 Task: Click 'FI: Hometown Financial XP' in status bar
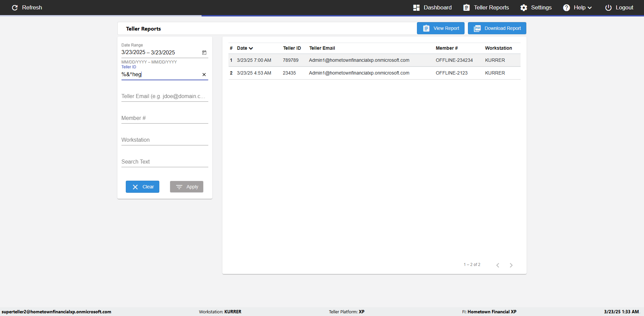pyautogui.click(x=489, y=312)
